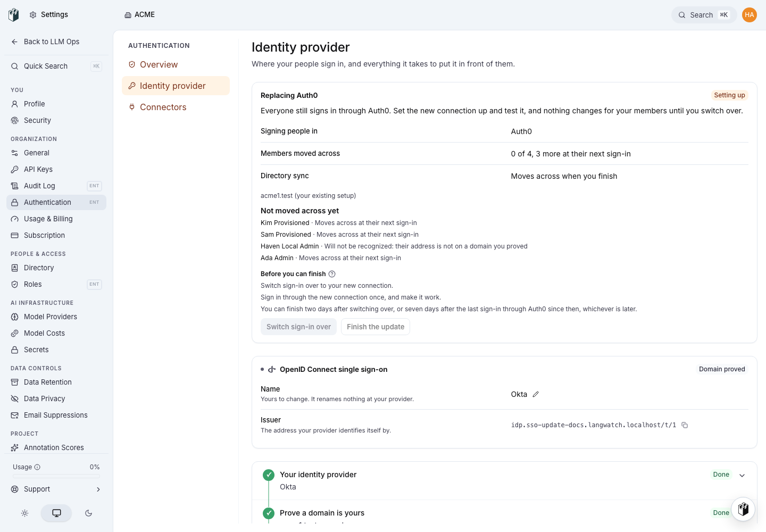Screen dimensions: 766x532
Task: Click the Audit Log icon in sidebar
Action: tap(15, 186)
